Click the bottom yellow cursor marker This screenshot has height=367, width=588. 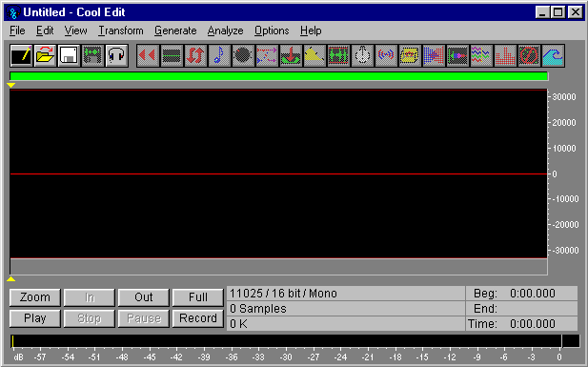[10, 278]
